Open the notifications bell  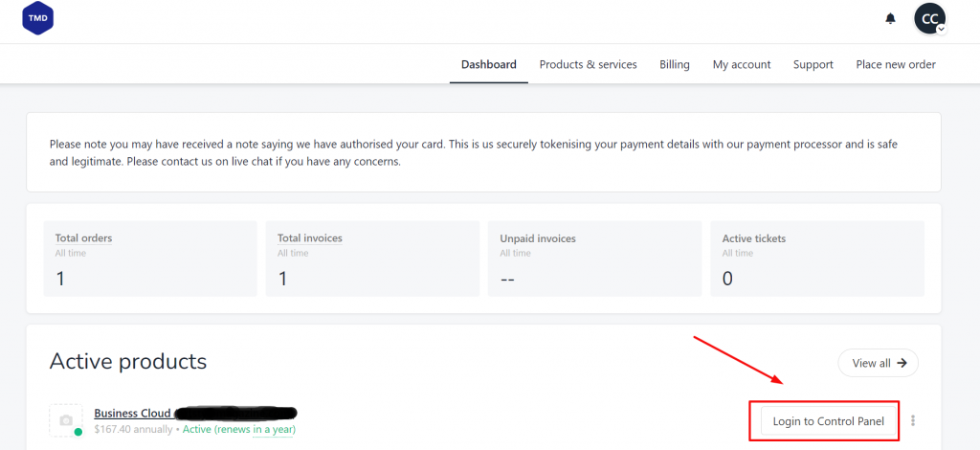pos(890,18)
